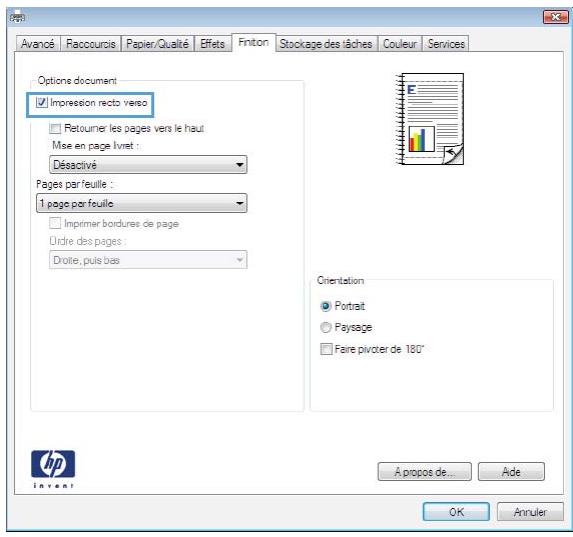
Task: Check Faire pivoter de 180°
Action: (326, 349)
